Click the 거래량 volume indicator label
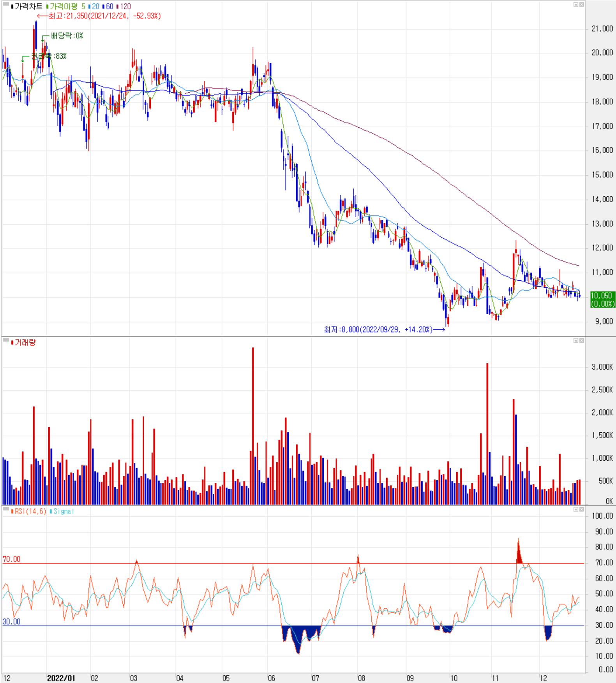Screen dimensions: 616x683 coord(23,342)
